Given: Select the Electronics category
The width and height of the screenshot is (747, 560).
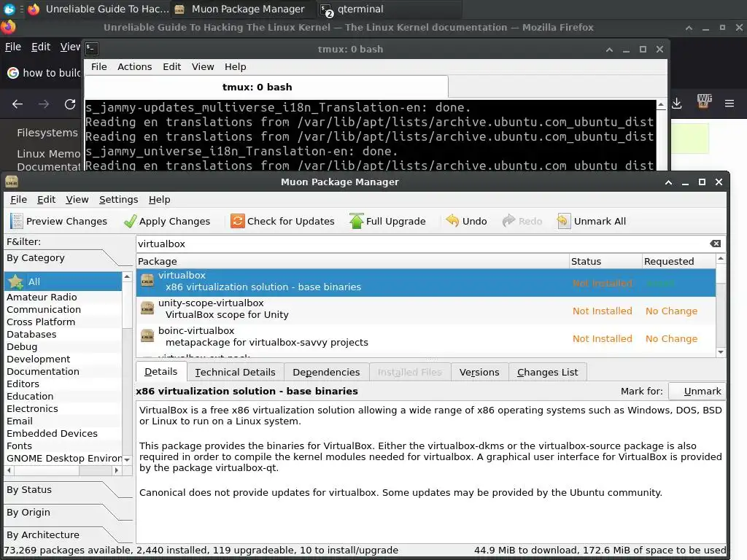Looking at the screenshot, I should tap(63, 408).
